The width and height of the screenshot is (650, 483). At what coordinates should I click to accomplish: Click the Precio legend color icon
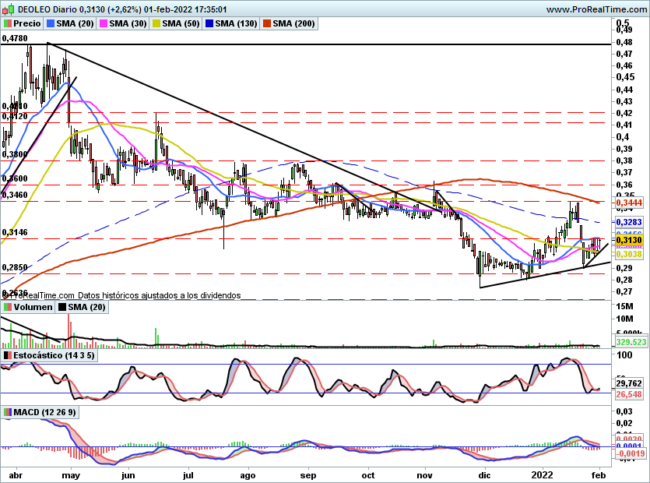click(x=8, y=22)
